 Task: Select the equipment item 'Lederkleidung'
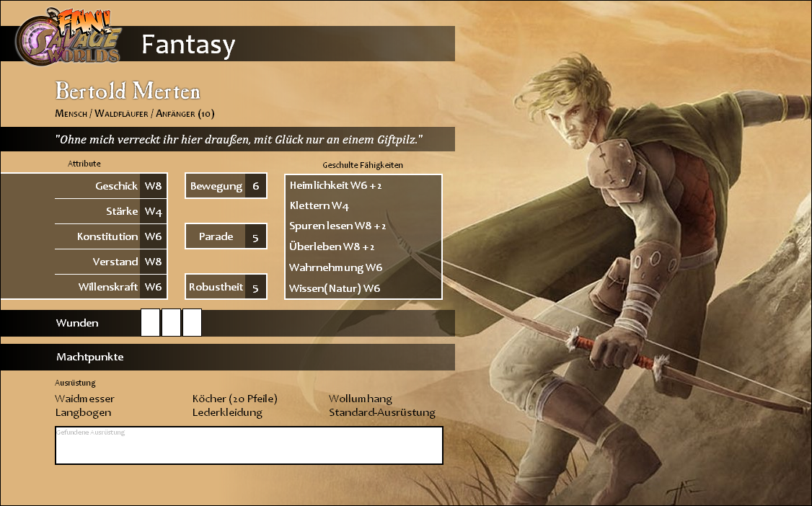tap(227, 413)
